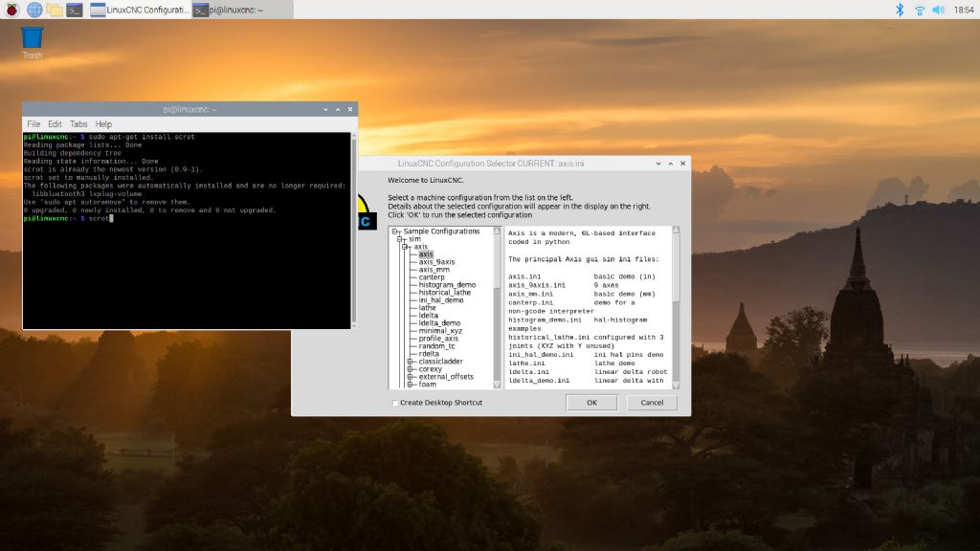Image resolution: width=980 pixels, height=551 pixels.
Task: Minimize the terminal window
Action: (x=325, y=109)
